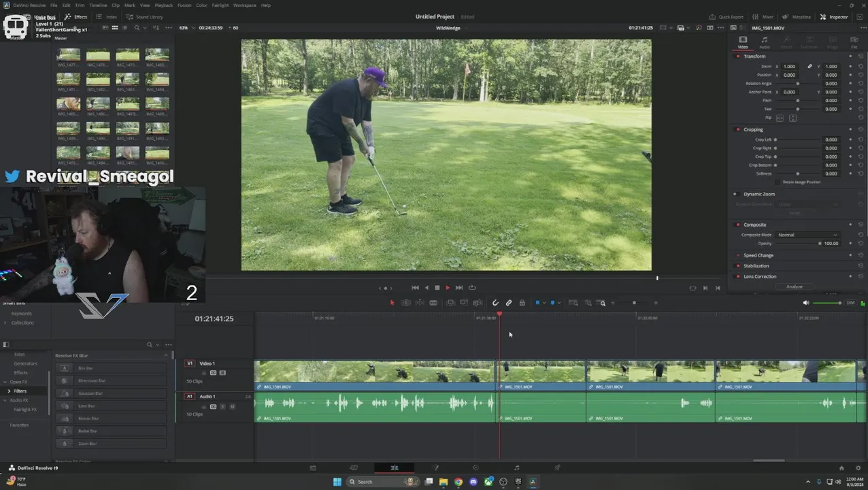
Task: Enable the Dynamic Zoom switch
Action: point(735,194)
